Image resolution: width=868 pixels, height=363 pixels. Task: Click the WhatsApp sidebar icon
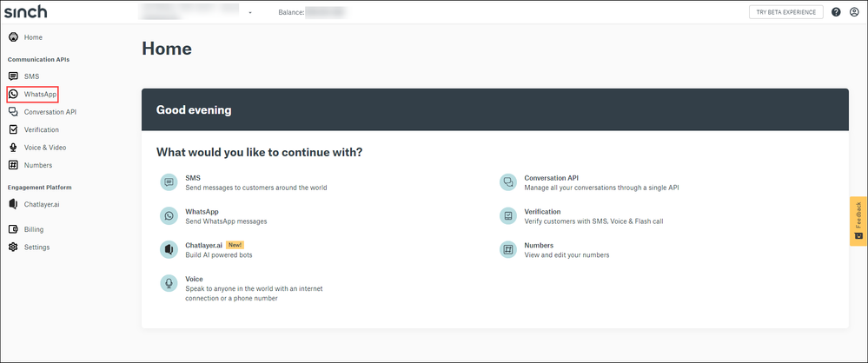pyautogui.click(x=13, y=94)
